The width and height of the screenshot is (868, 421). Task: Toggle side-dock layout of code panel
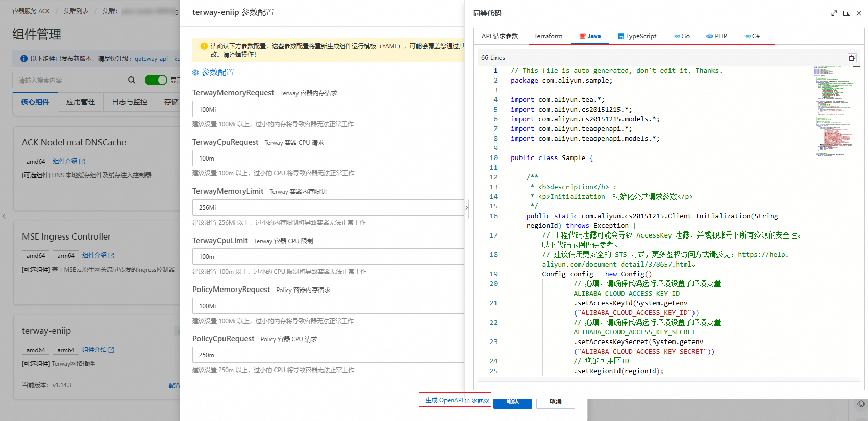[847, 13]
